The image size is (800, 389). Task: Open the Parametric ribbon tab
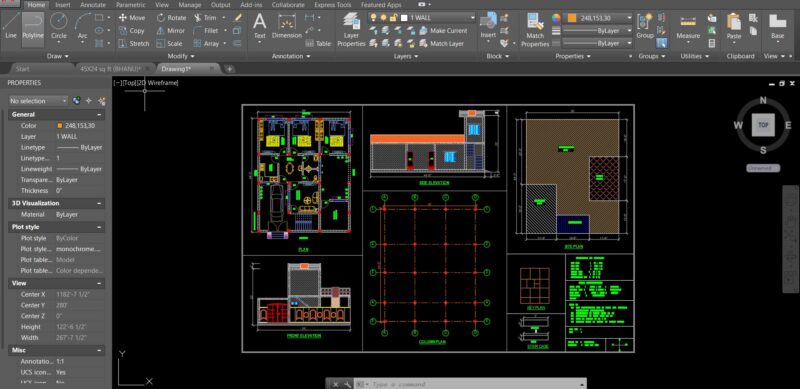click(130, 5)
